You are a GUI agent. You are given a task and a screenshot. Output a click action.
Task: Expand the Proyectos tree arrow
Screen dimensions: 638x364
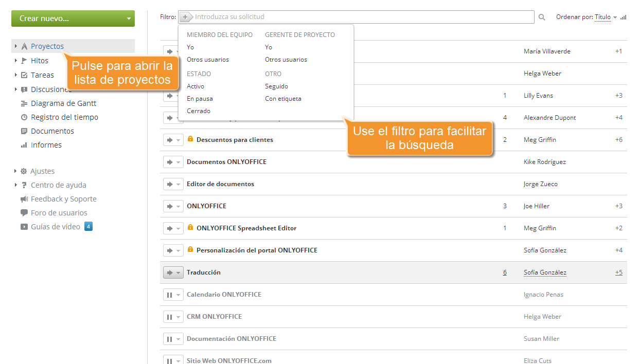(16, 46)
